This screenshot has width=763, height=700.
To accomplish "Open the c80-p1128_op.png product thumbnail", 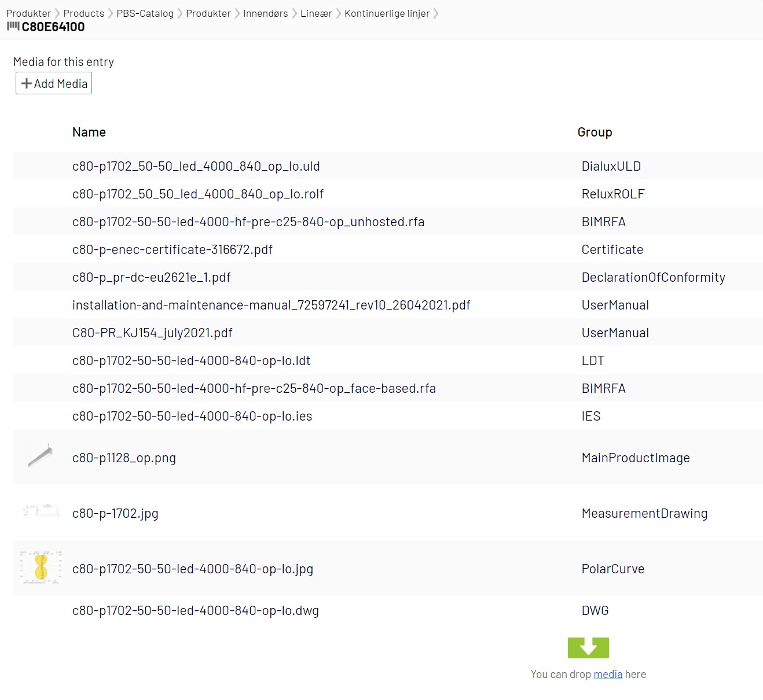I will click(x=40, y=456).
